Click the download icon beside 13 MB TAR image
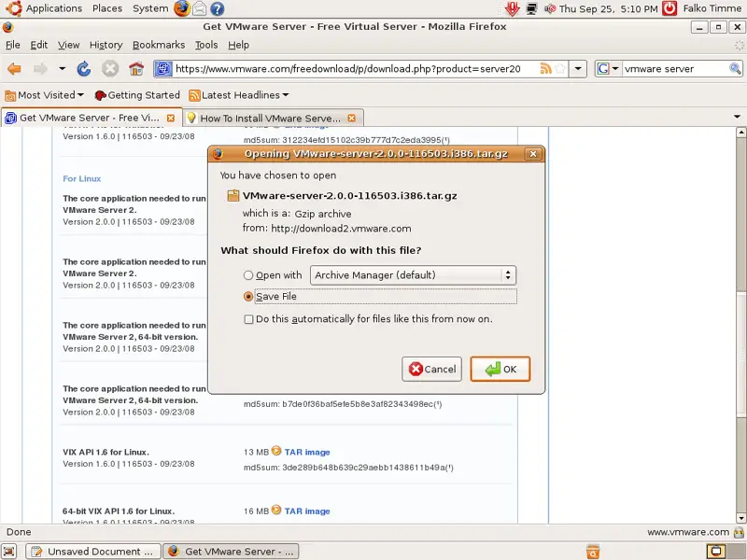 276,451
